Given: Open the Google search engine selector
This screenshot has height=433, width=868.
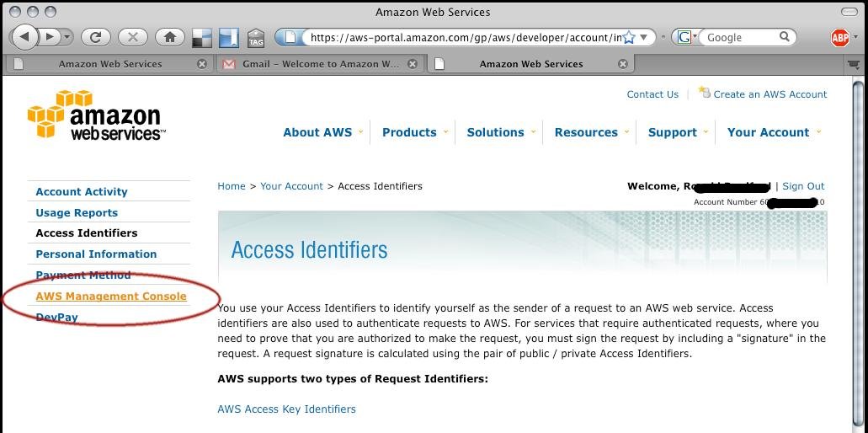Looking at the screenshot, I should (x=686, y=37).
